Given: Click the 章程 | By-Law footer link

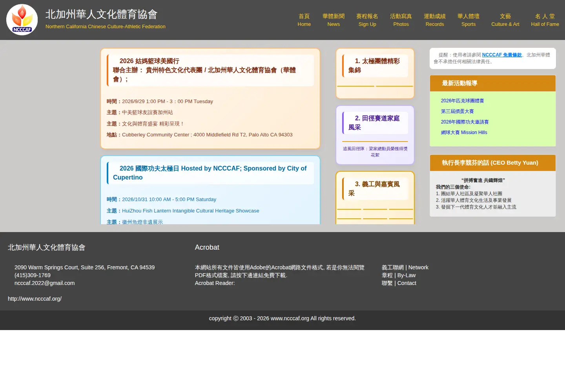Looking at the screenshot, I should [399, 275].
